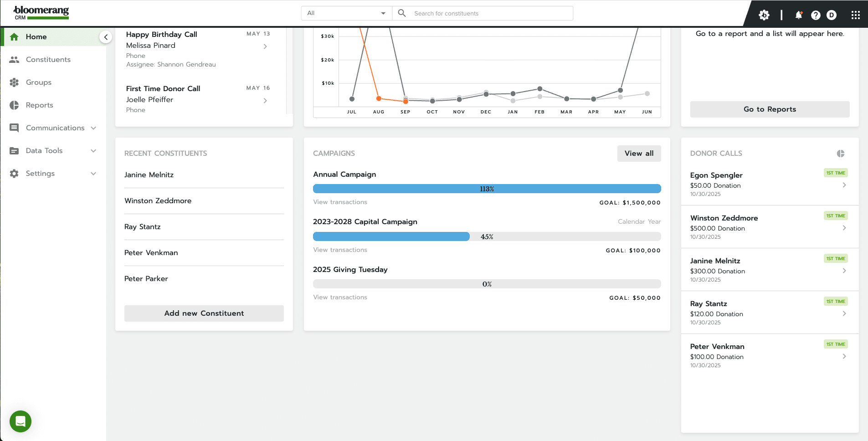
Task: Click View all campaigns
Action: click(639, 154)
